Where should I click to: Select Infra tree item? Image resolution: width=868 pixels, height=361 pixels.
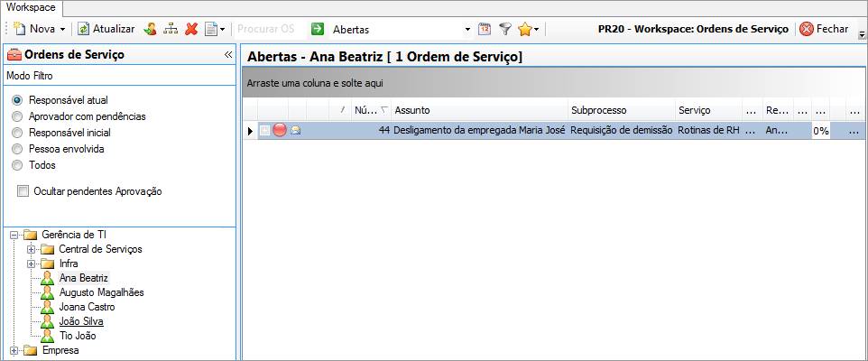pos(69,263)
